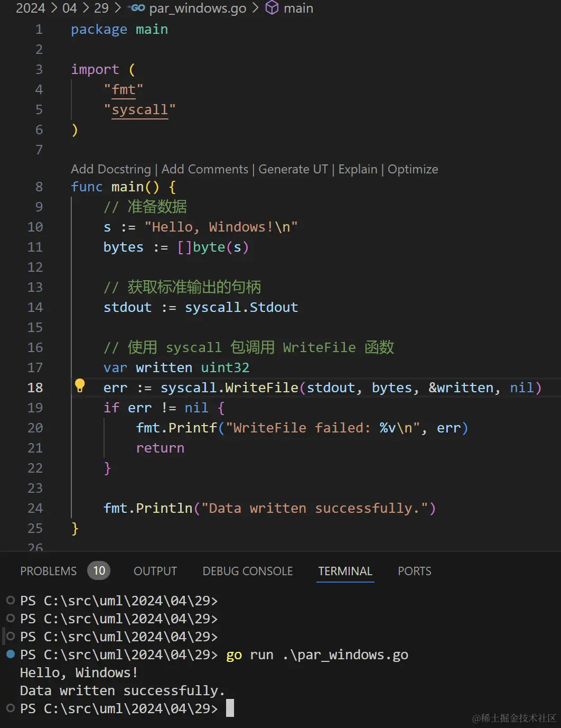Click Add Comments above func main
This screenshot has height=728, width=561.
tap(205, 169)
